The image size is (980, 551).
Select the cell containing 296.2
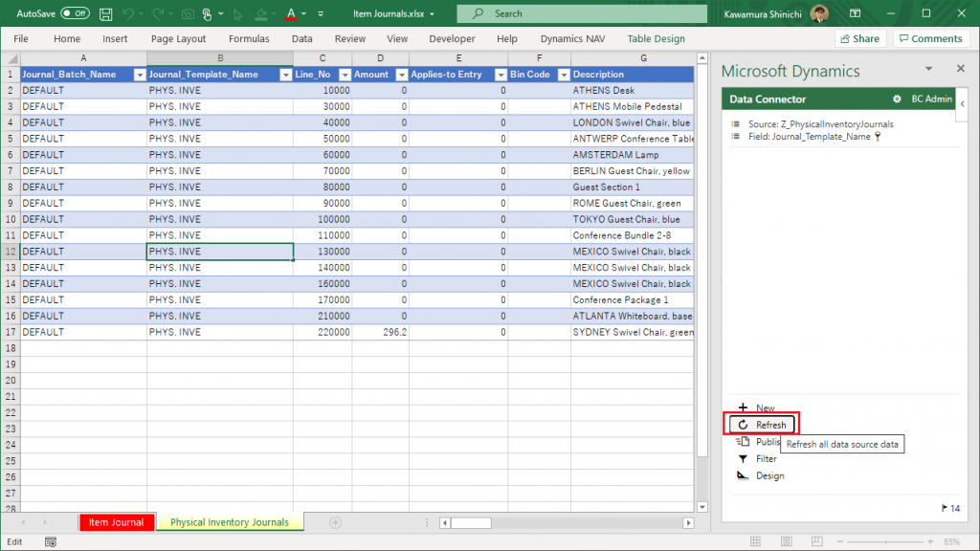coord(381,332)
